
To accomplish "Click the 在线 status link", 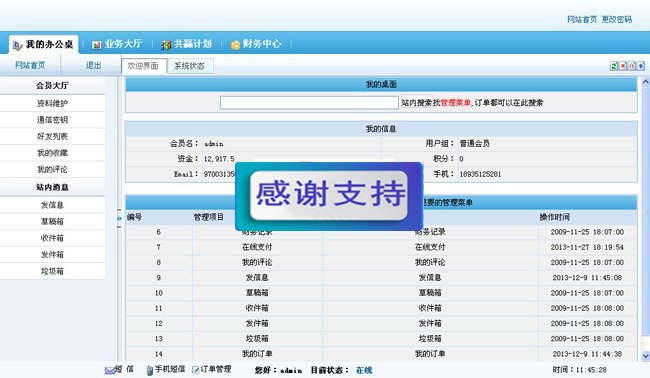I will pos(364,370).
